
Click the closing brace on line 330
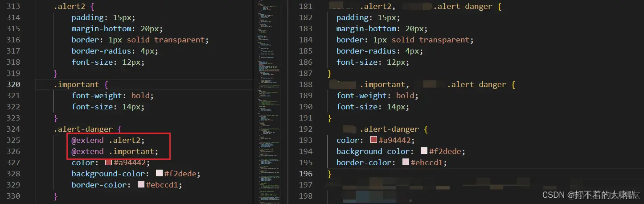coord(55,196)
